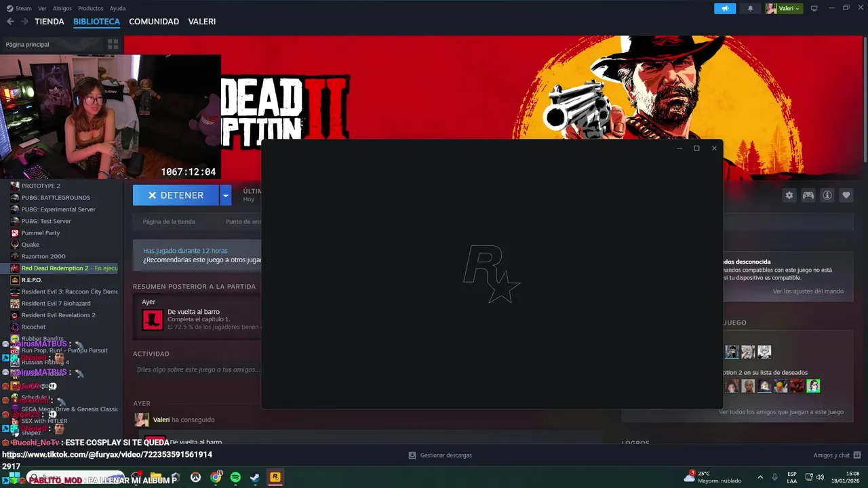The height and width of the screenshot is (488, 868).
Task: Open Steam from the taskbar
Action: (x=255, y=477)
